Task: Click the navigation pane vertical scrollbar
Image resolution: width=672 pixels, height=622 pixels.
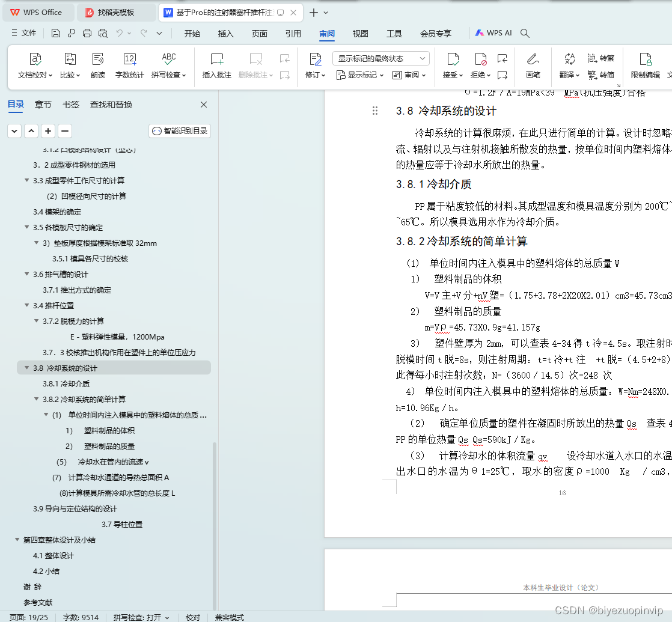Action: click(215, 525)
